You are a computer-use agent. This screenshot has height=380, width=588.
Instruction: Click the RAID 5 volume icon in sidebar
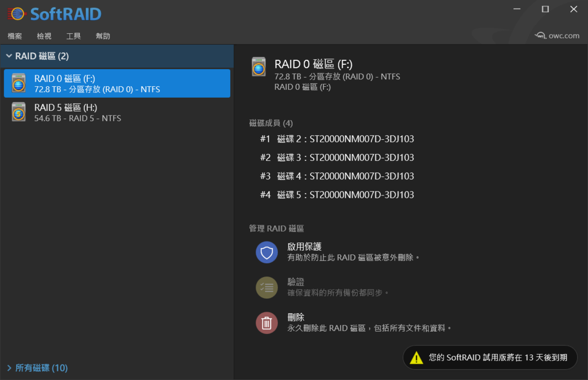pos(18,112)
